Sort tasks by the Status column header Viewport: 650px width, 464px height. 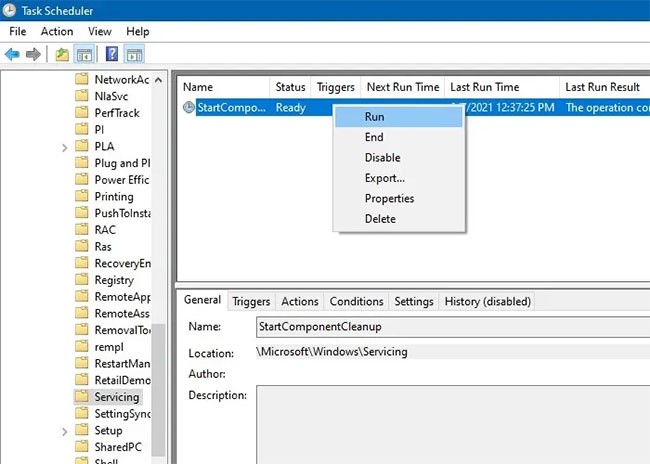[x=290, y=87]
